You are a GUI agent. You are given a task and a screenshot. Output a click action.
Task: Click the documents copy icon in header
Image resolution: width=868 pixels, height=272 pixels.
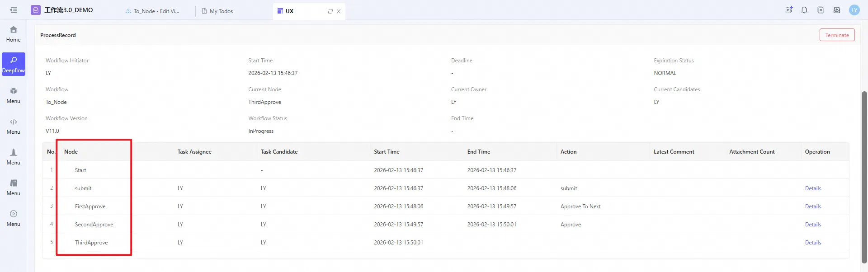pyautogui.click(x=821, y=10)
